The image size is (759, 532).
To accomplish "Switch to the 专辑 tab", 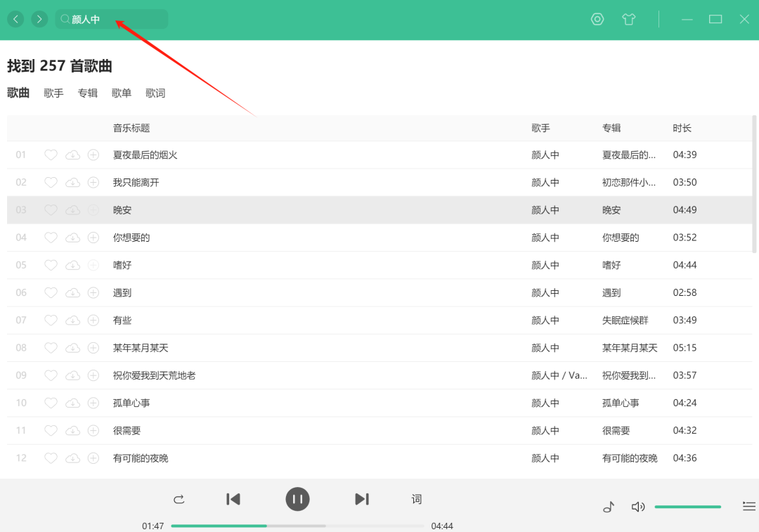I will (88, 93).
